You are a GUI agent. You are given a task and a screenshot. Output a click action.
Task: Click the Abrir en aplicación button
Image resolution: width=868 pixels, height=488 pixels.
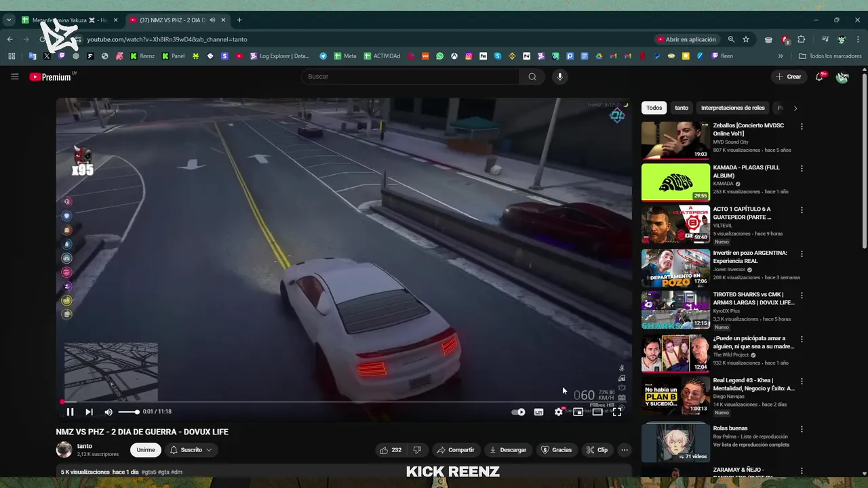[686, 39]
